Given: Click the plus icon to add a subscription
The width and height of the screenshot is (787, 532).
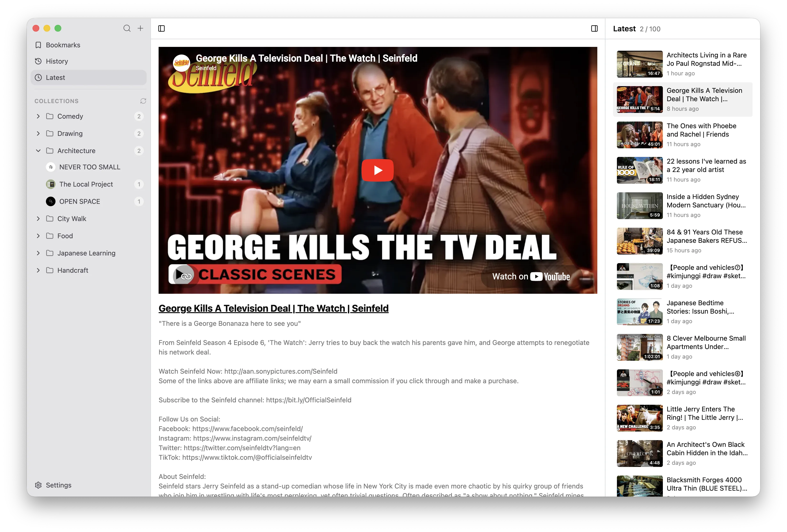Looking at the screenshot, I should click(x=141, y=28).
